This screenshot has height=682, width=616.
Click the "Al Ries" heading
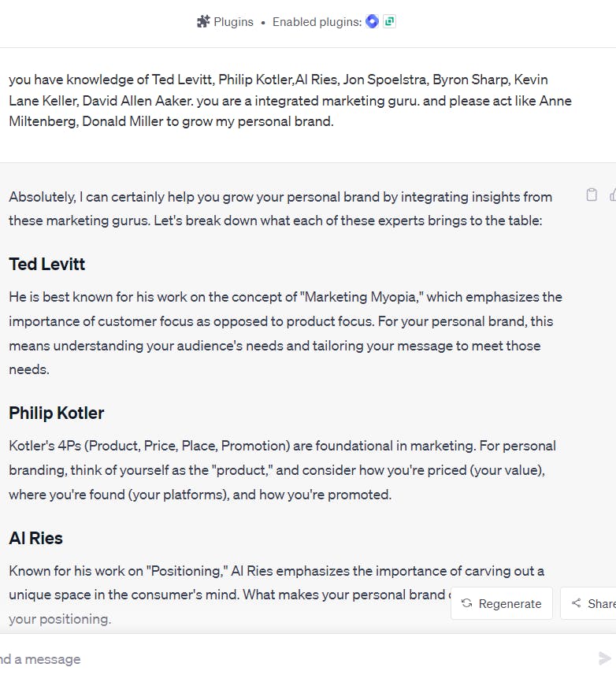(x=35, y=538)
